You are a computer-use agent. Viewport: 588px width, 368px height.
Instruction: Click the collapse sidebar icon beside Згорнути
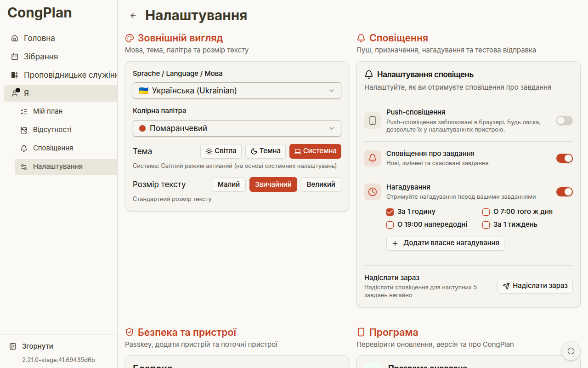[x=13, y=346]
